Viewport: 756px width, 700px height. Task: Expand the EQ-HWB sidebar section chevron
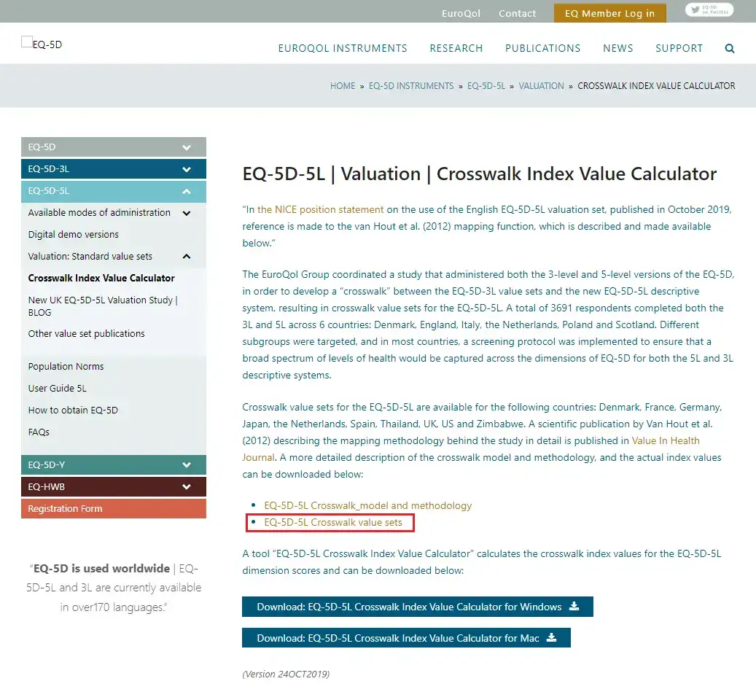187,487
